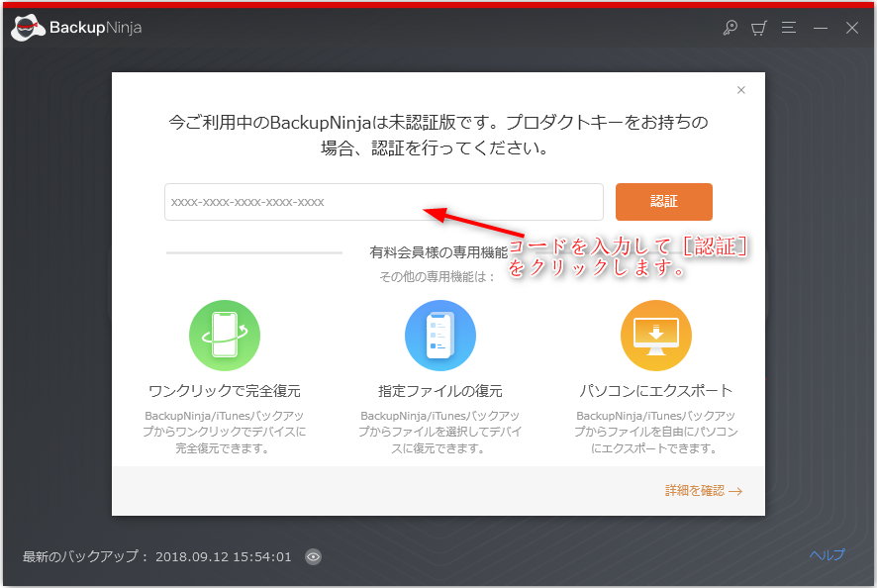This screenshot has width=877, height=588.
Task: Open the 詳細を確認 link
Action: coord(704,491)
